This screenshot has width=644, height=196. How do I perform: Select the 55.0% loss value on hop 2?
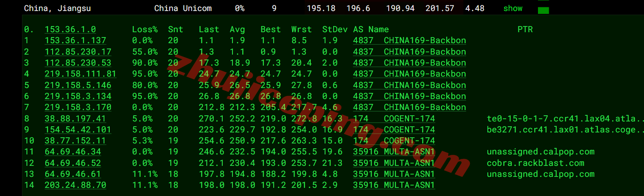click(x=145, y=52)
